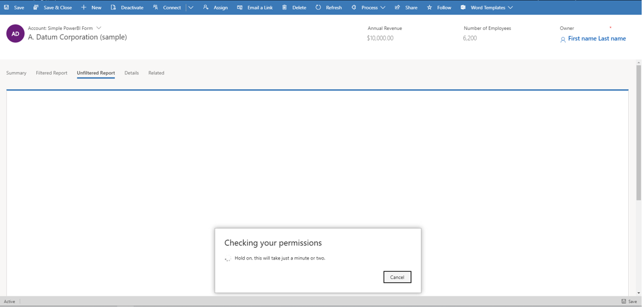Open the Word Templates dropdown arrow
The height and width of the screenshot is (307, 644).
[x=511, y=8]
